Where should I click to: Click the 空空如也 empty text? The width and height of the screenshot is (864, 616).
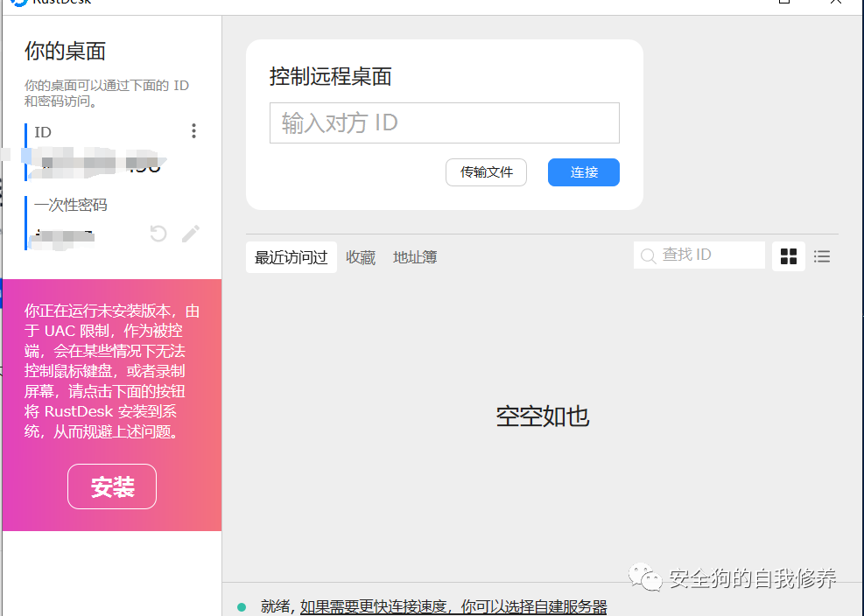click(x=542, y=416)
